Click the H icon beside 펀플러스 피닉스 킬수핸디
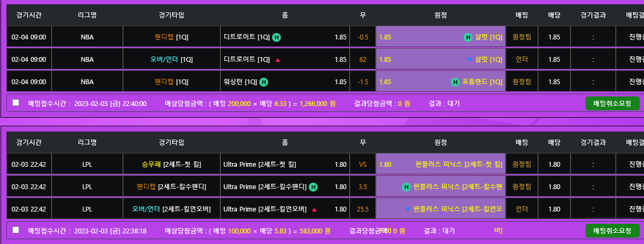Viewport: 644px width, 244px height. [x=407, y=187]
